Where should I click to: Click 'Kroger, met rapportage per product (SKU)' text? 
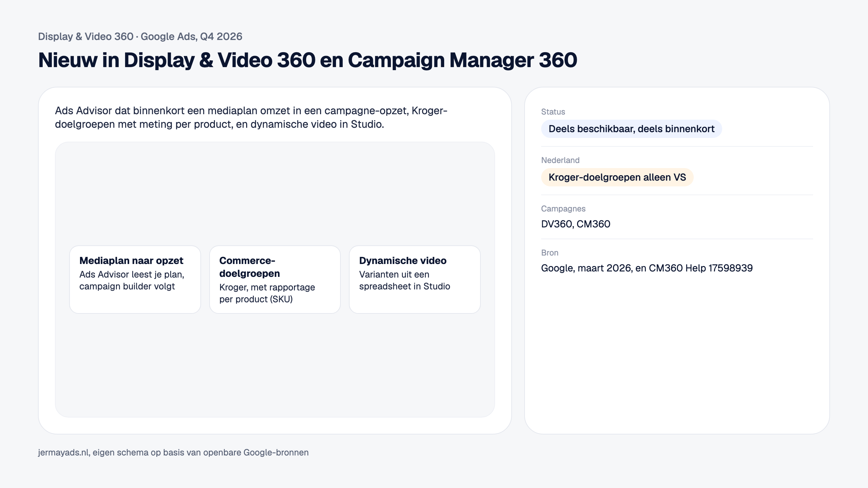point(267,293)
